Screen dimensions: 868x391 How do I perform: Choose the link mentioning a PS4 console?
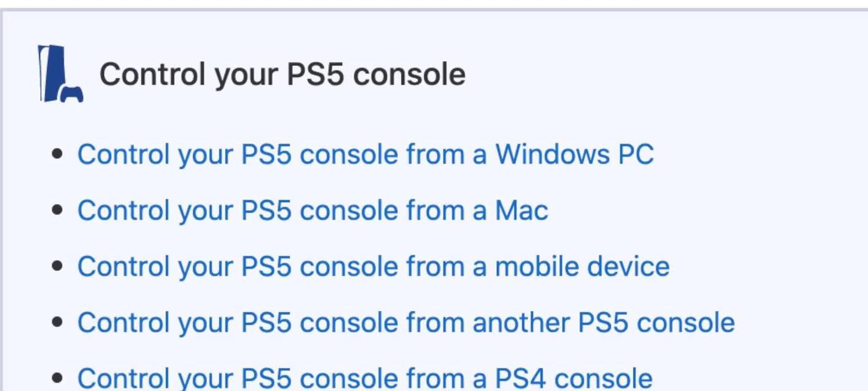(365, 378)
